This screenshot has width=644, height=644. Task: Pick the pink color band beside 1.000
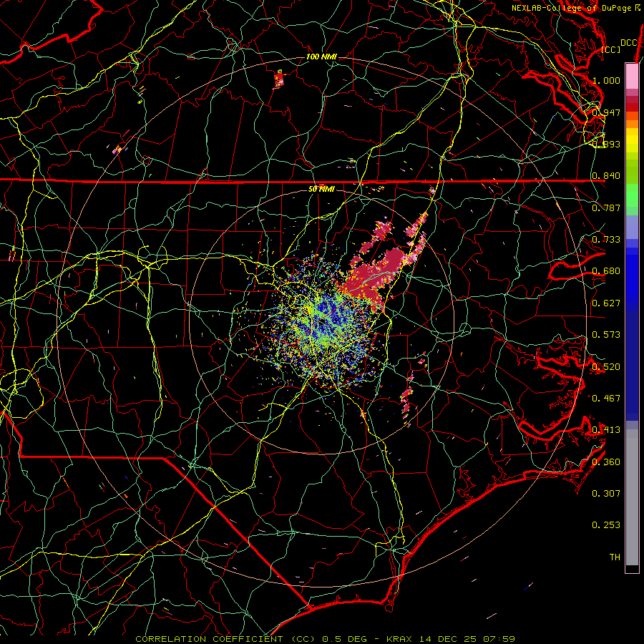click(x=632, y=77)
